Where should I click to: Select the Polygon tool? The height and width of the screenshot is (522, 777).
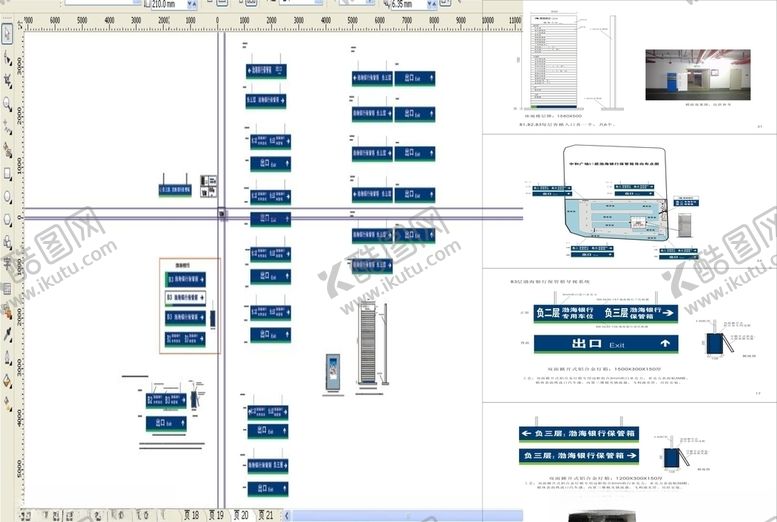click(x=7, y=219)
